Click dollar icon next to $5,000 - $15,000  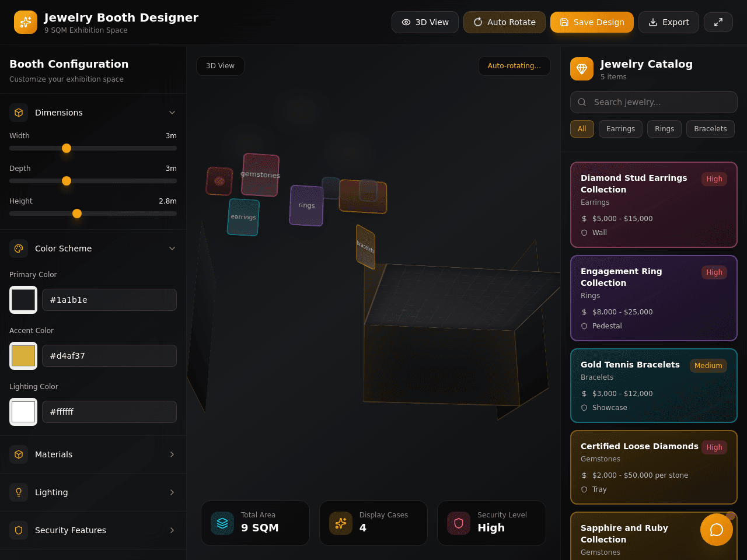click(x=584, y=219)
